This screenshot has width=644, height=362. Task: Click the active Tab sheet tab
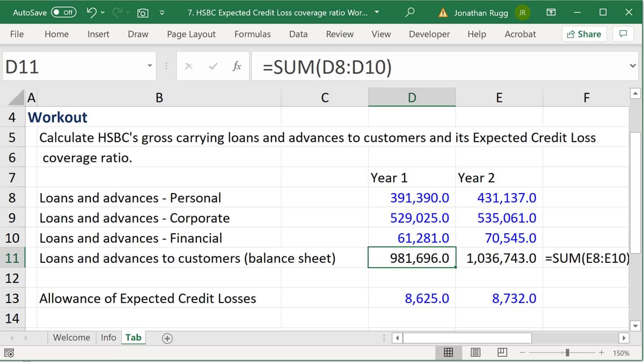pos(133,337)
